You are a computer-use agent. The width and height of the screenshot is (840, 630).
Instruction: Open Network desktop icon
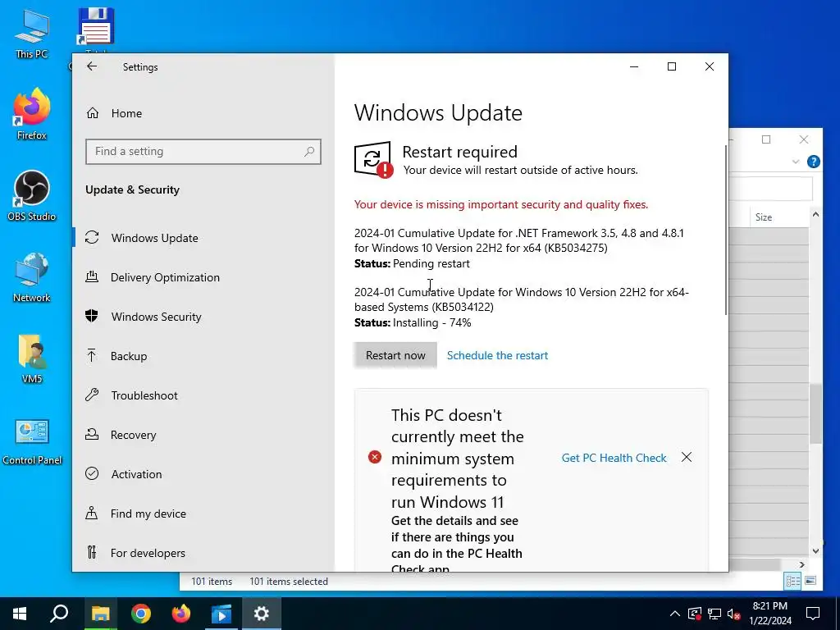click(32, 277)
